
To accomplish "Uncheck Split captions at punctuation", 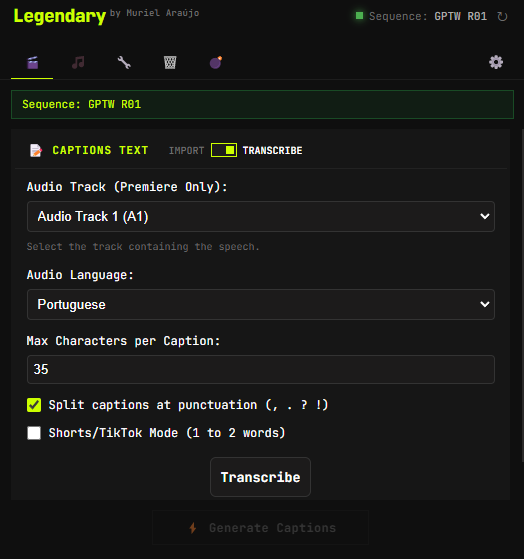I will [34, 405].
